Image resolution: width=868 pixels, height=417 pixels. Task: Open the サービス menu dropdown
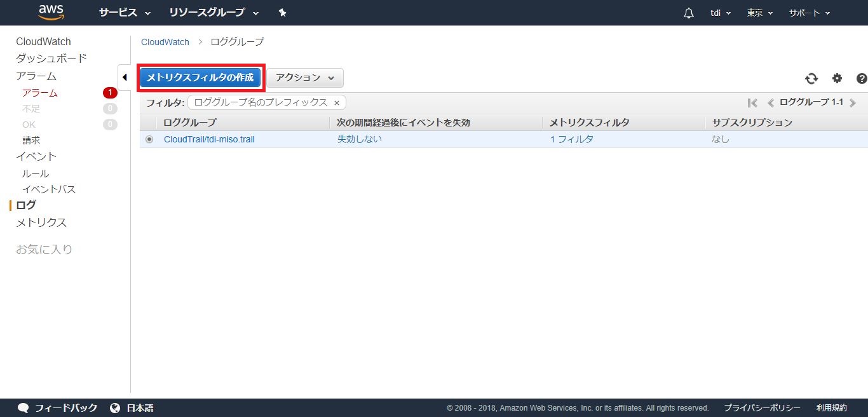coord(125,13)
